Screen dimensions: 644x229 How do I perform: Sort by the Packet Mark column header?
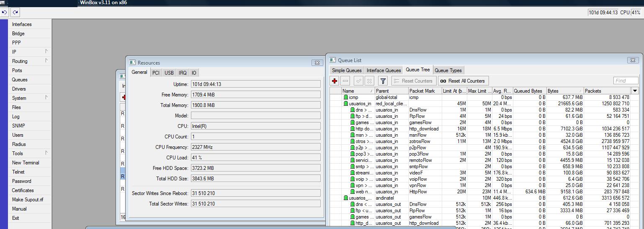coord(425,91)
